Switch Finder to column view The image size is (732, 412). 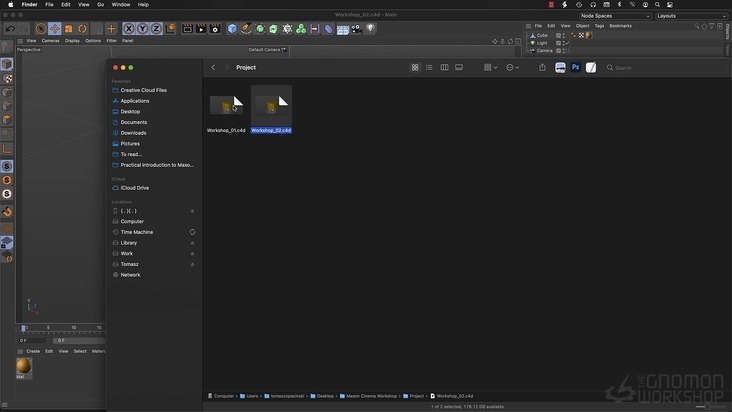pyautogui.click(x=444, y=68)
